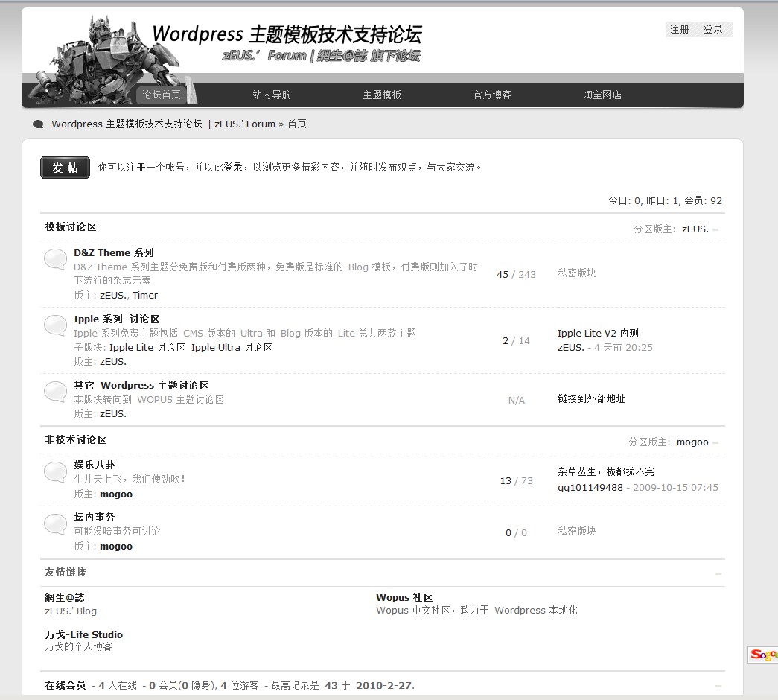This screenshot has width=778, height=700.
Task: Click the Sogou icon at the right edge
Action: pyautogui.click(x=763, y=655)
